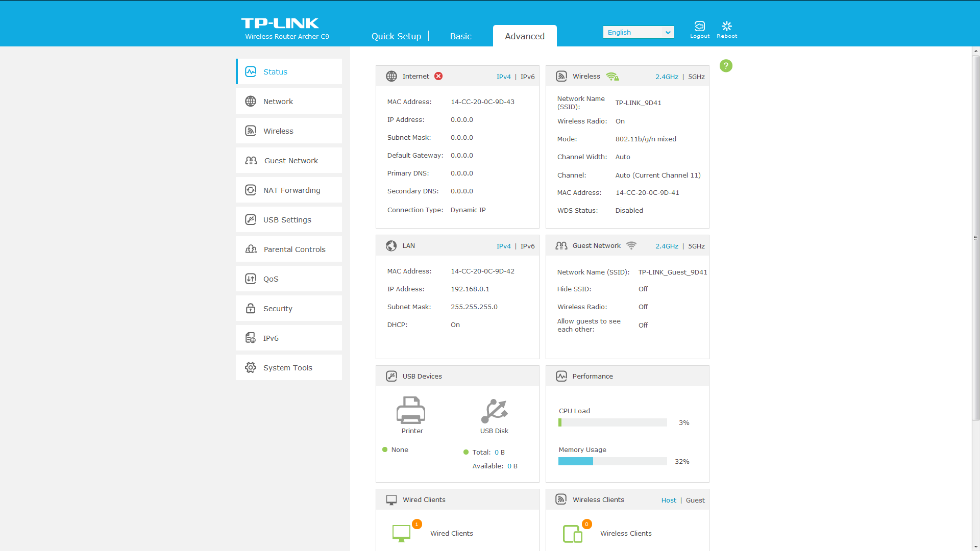Open the NAT Forwarding menu item
The width and height of the screenshot is (980, 551).
(289, 190)
